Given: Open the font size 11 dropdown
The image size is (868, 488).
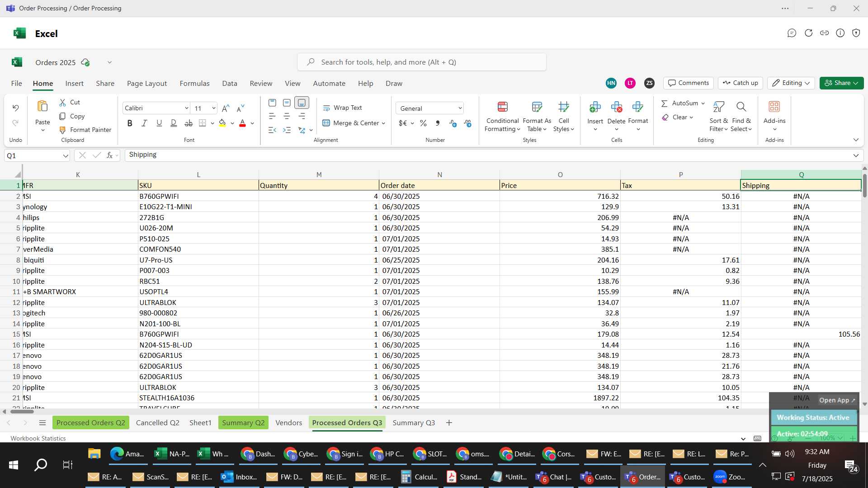Looking at the screenshot, I should pos(214,108).
